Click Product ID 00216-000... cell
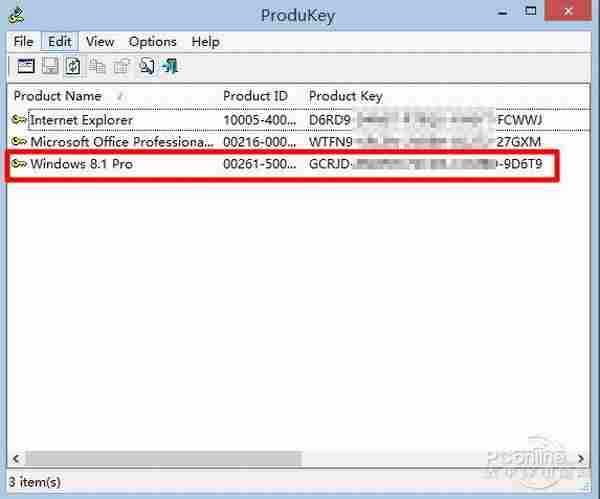This screenshot has height=499, width=600. (x=259, y=142)
